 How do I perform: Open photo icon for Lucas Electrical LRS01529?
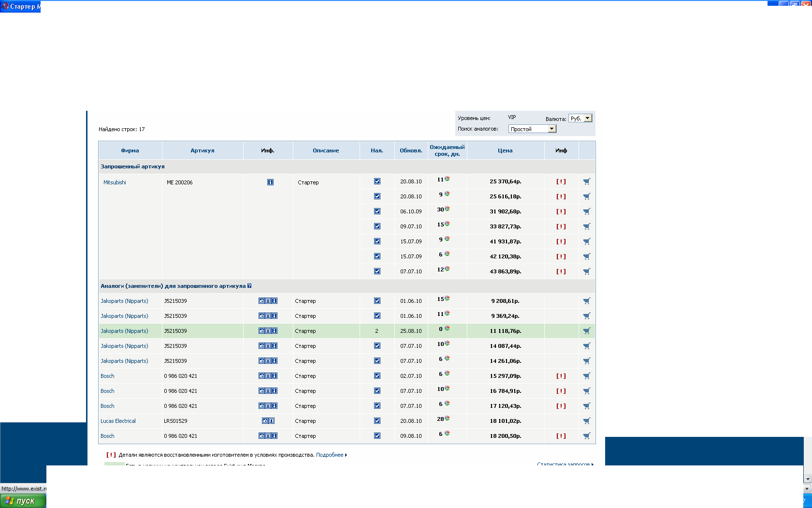pyautogui.click(x=265, y=421)
